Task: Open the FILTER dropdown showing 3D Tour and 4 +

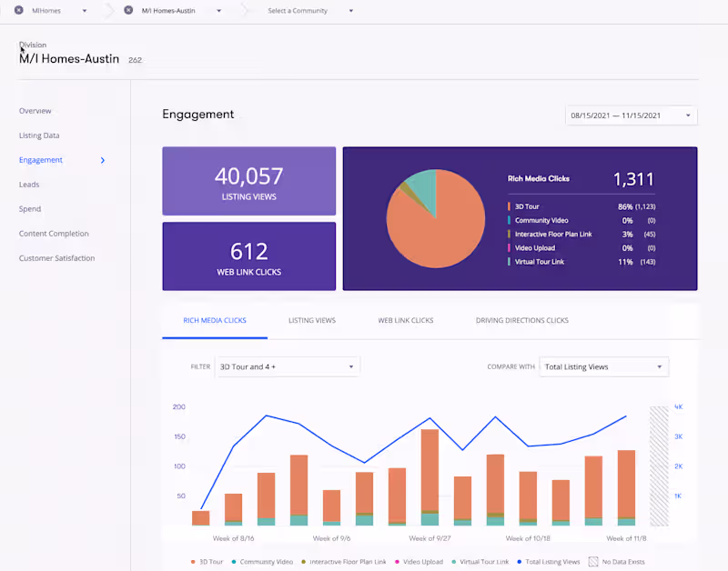Action: pos(287,367)
